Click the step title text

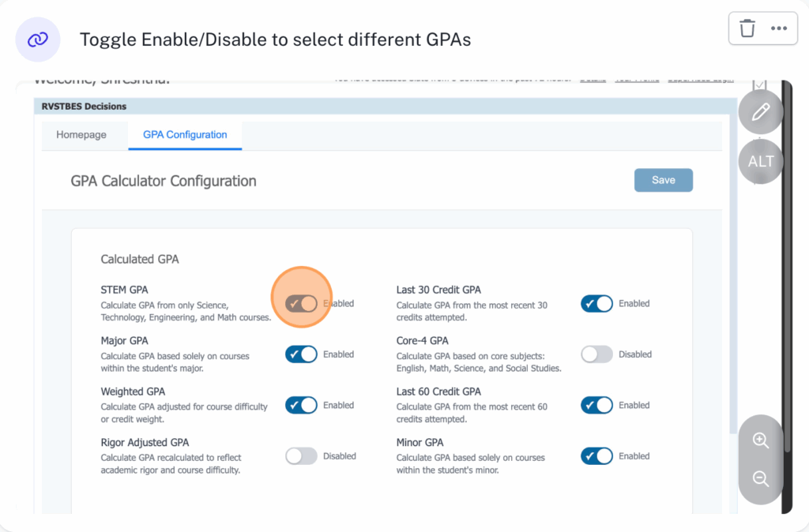pyautogui.click(x=275, y=39)
